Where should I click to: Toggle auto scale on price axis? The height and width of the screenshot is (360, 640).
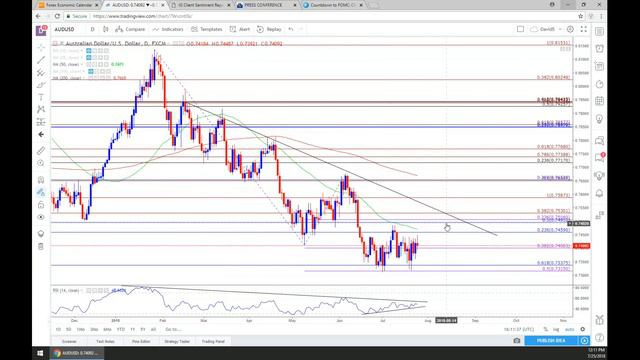(569, 329)
